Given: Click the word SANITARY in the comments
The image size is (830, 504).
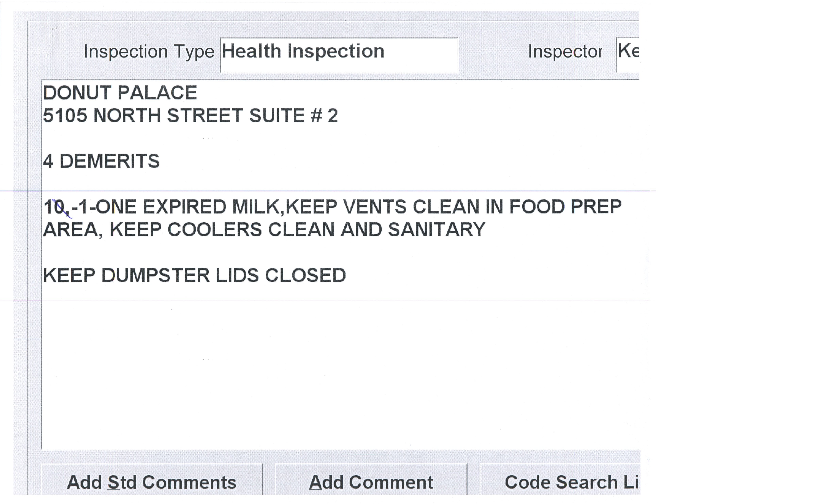Looking at the screenshot, I should [x=436, y=229].
